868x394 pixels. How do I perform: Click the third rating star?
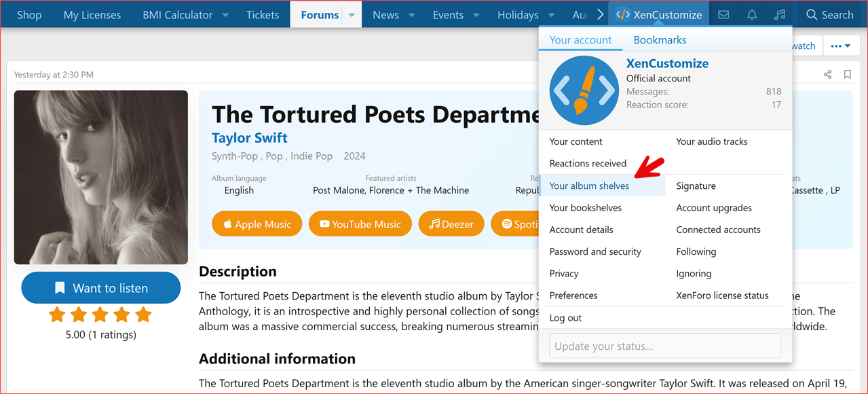[x=100, y=314]
